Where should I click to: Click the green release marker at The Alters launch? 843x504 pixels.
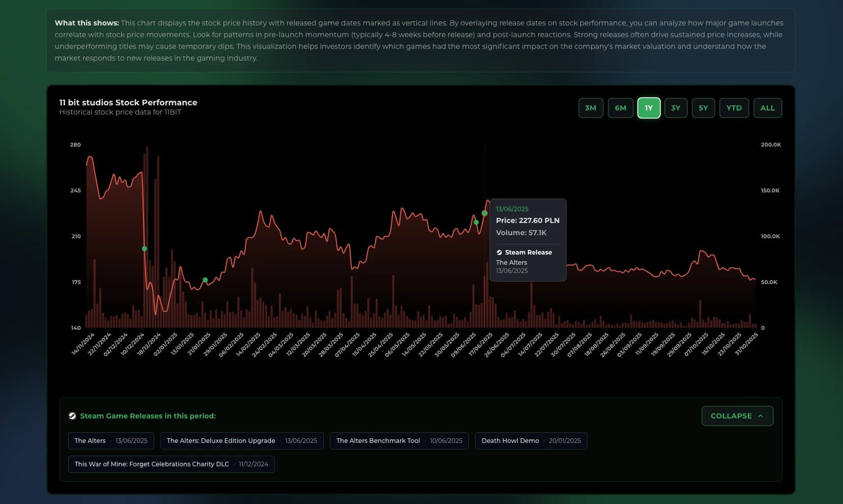pos(484,214)
